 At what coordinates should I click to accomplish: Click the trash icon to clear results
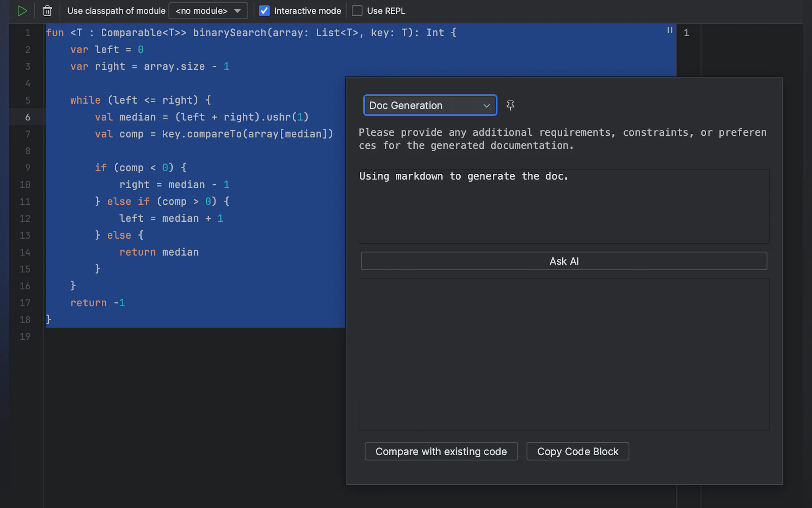47,11
